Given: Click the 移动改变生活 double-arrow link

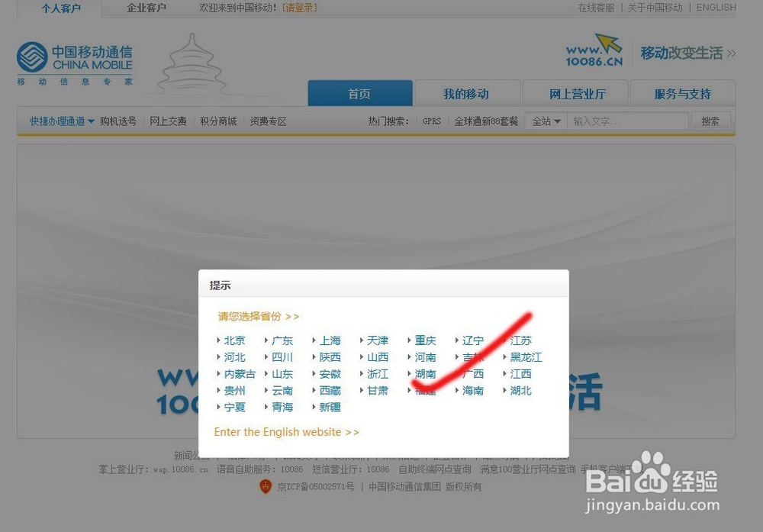Looking at the screenshot, I should click(x=687, y=53).
